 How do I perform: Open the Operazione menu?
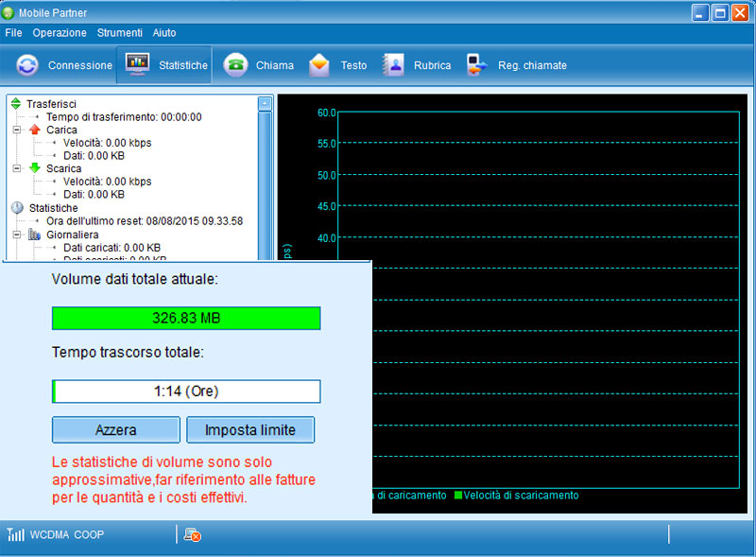[60, 32]
